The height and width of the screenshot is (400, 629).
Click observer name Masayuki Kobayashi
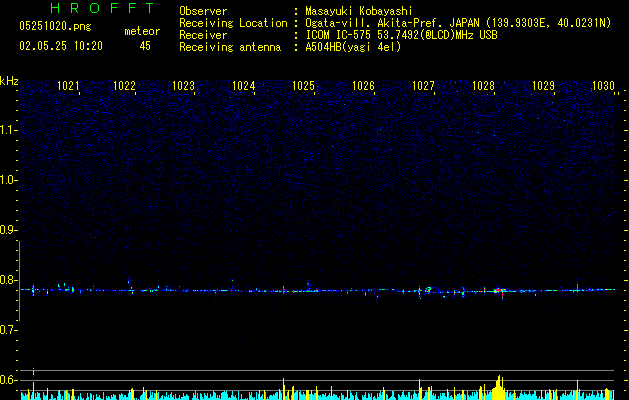359,11
